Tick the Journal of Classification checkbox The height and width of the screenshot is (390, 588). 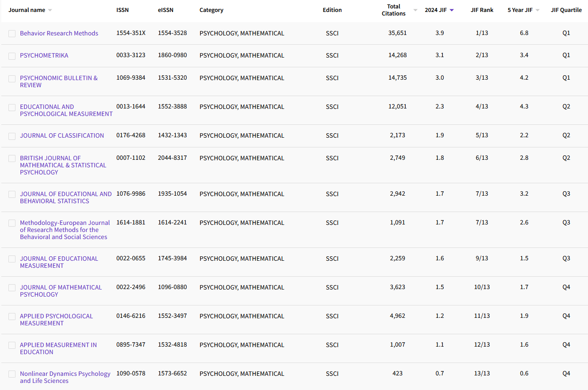click(x=12, y=136)
